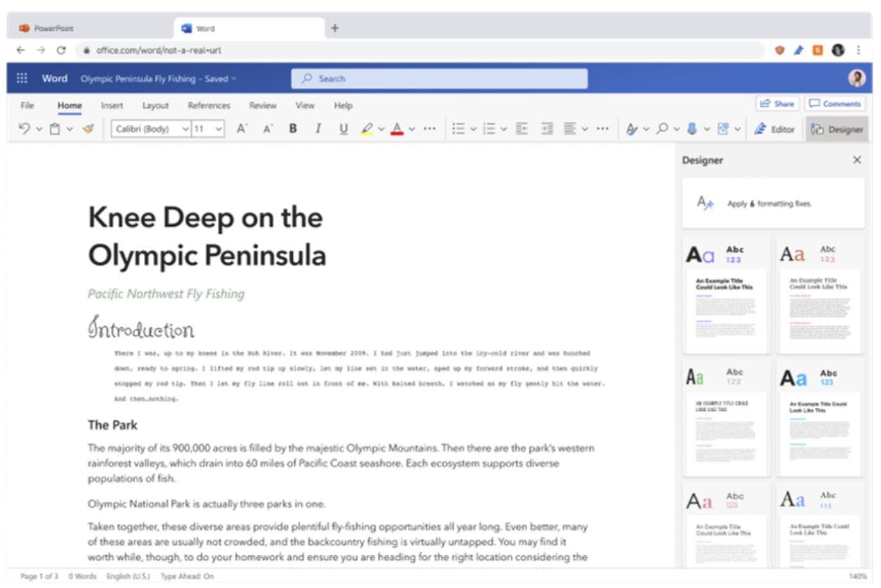Viewport: 881px width, 588px height.
Task: Select the first Designer theme thumbnail
Action: tap(726, 297)
